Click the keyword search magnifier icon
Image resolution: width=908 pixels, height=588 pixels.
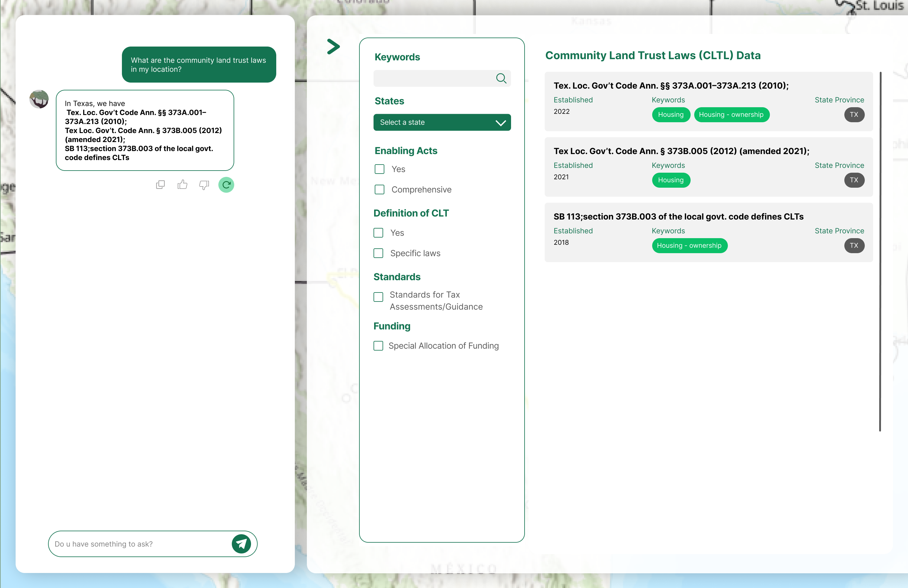pos(501,78)
